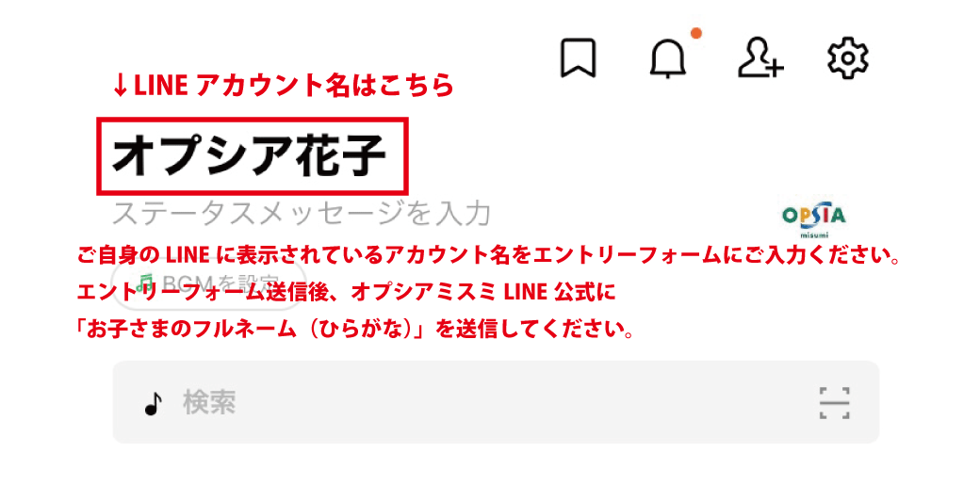Click the misumi caption under the logo
This screenshot has width=980, height=485.
[x=814, y=234]
